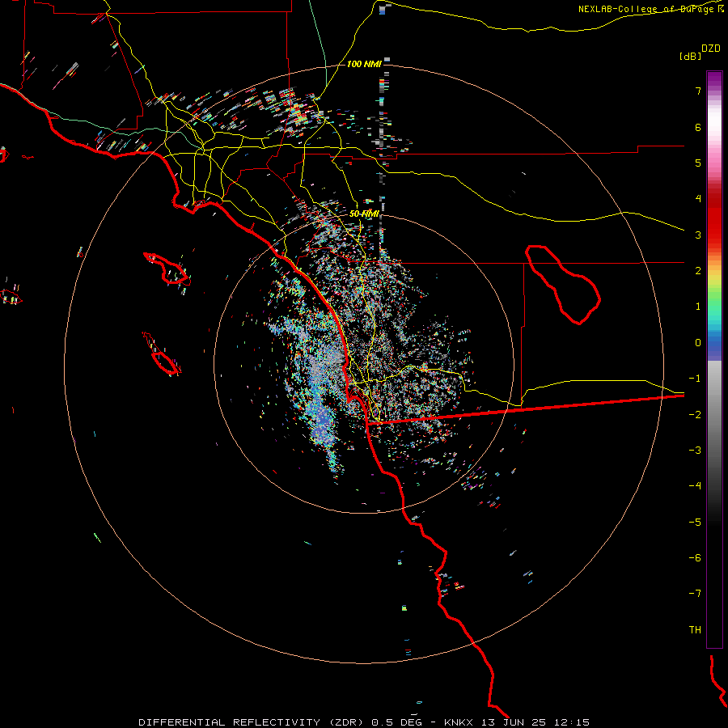The width and height of the screenshot is (728, 728).
Task: Click the 7 value on the color scale
Action: pos(698,91)
